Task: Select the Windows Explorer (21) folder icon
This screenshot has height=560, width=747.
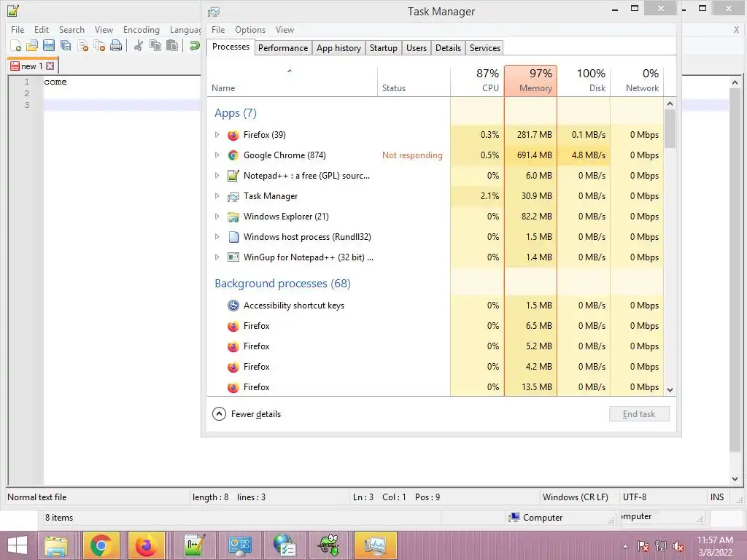Action: click(233, 217)
